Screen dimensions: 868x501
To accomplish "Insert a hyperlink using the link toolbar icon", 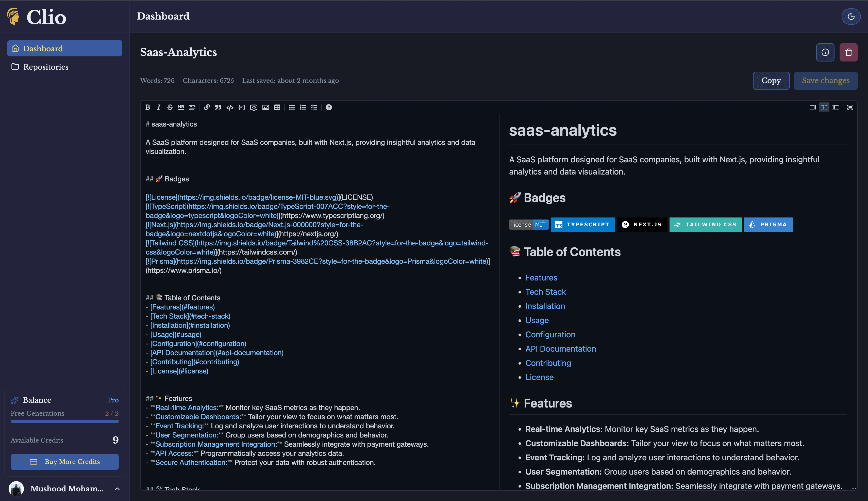I will click(x=207, y=107).
